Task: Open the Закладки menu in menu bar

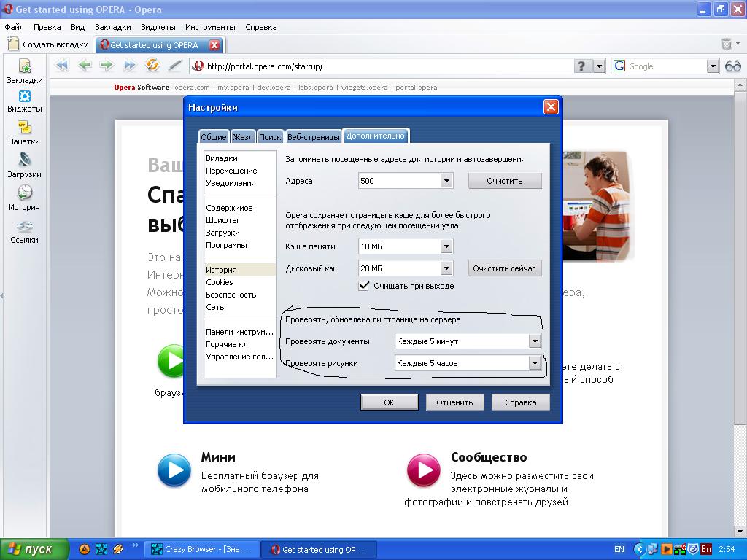Action: point(113,27)
